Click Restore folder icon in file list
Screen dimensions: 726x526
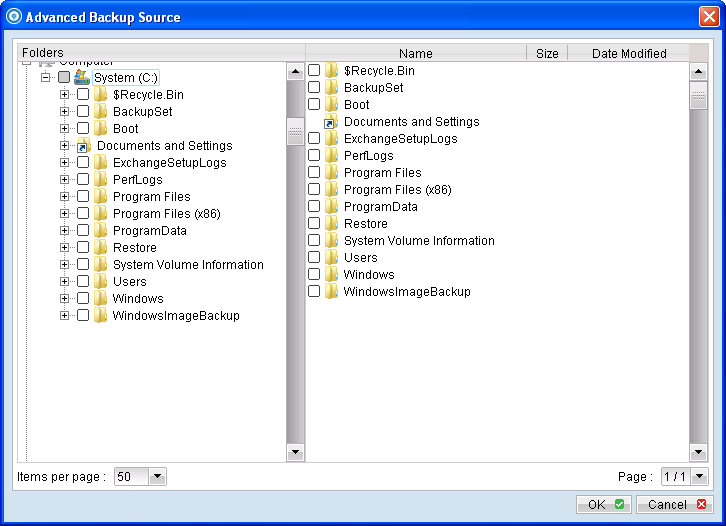332,223
